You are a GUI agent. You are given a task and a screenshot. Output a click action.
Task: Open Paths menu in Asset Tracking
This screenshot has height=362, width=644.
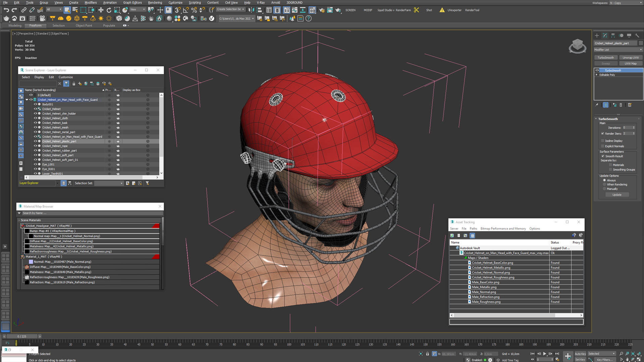pyautogui.click(x=473, y=229)
